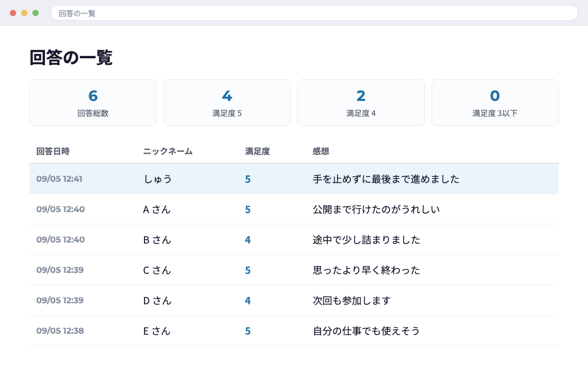
Task: Click satisfaction score 4 in D さん's row
Action: coord(248,301)
